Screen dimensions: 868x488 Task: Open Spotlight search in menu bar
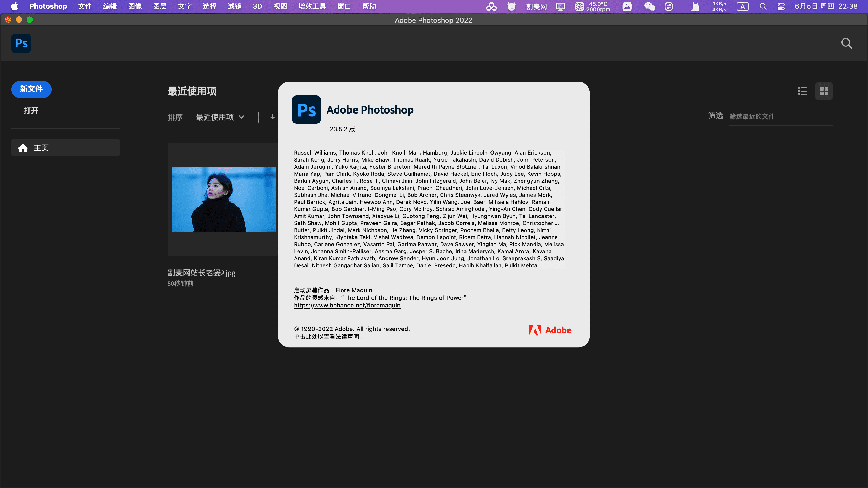763,7
